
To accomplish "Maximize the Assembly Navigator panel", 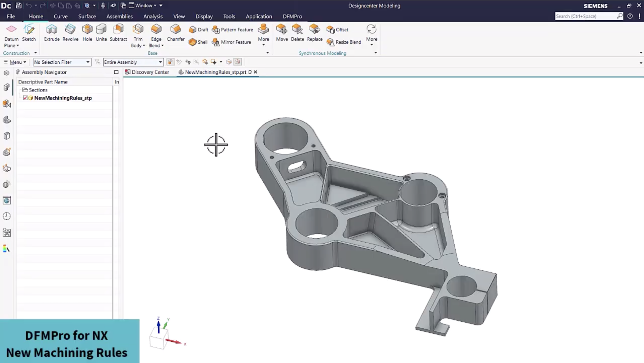I will pyautogui.click(x=116, y=72).
